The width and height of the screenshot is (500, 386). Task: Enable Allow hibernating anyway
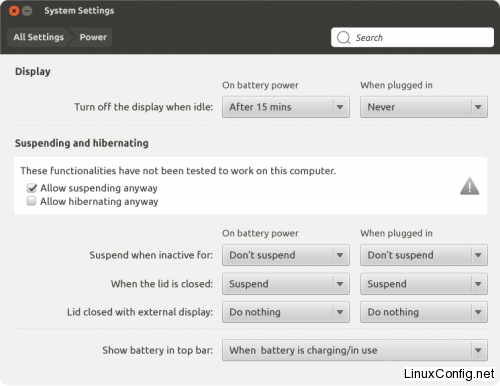click(x=31, y=201)
